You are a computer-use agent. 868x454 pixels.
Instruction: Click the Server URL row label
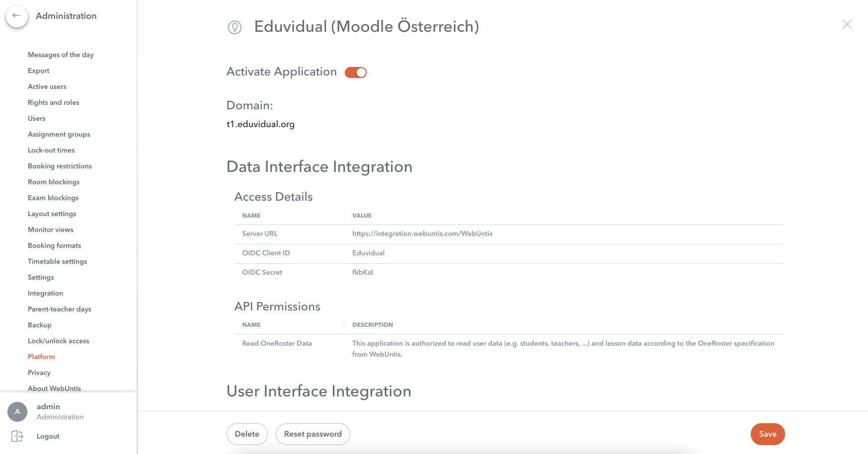[260, 233]
